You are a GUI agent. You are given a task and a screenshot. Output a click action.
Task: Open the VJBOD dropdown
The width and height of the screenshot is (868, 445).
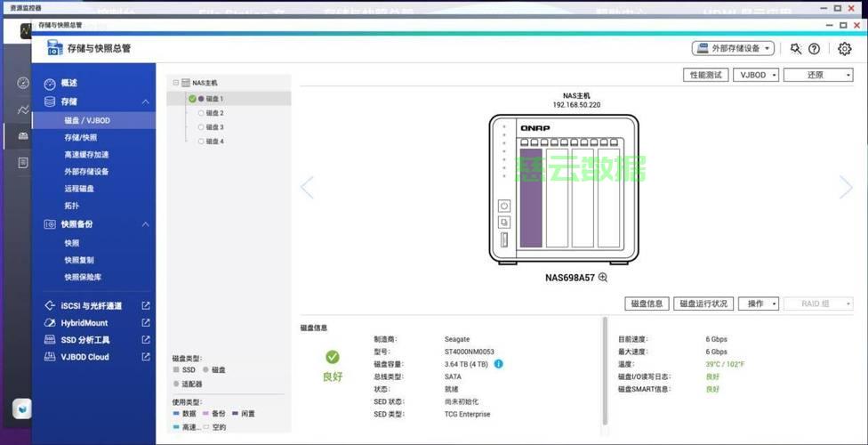[756, 75]
